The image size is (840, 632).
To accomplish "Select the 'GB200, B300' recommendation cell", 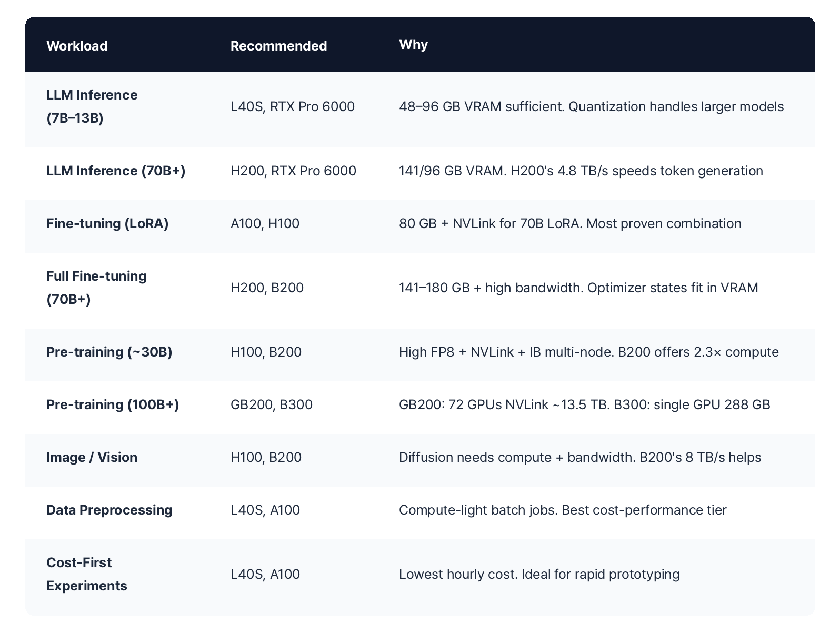I will 272,404.
